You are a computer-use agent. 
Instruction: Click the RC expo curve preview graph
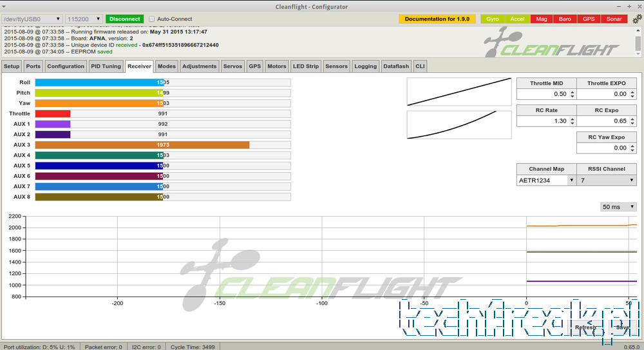(x=459, y=124)
